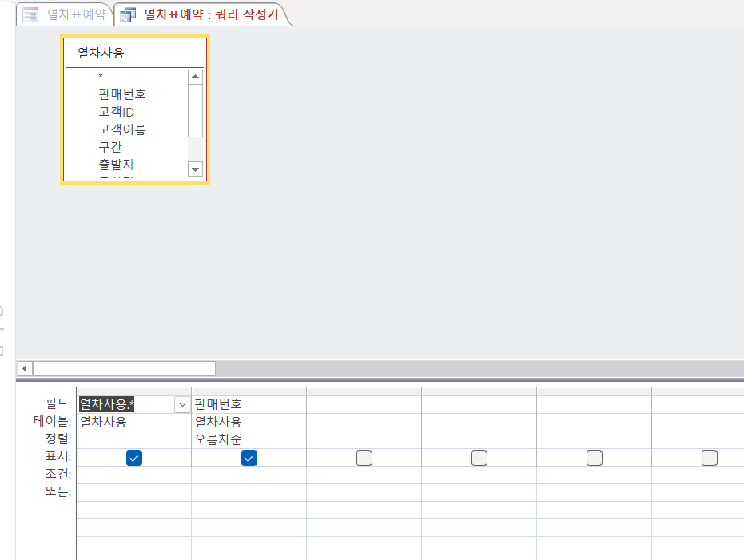This screenshot has height=560, width=744.
Task: Click the scroll-up arrow in the 열차사용 field list
Action: 195,77
